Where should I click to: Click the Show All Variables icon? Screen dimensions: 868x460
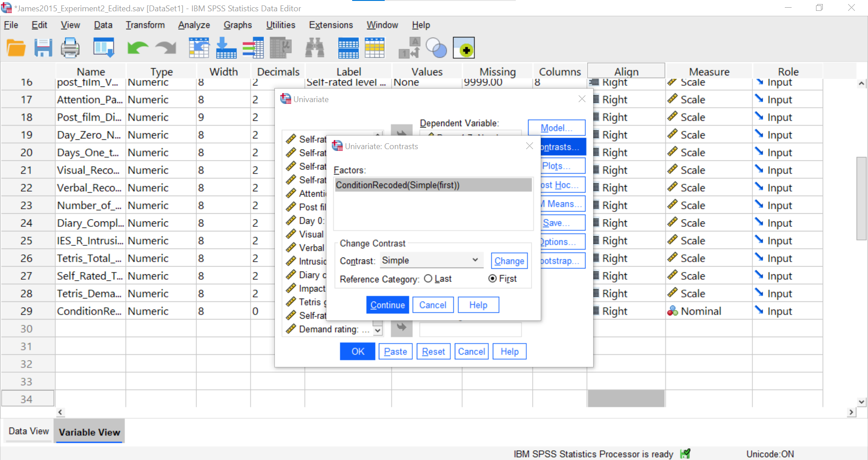(464, 48)
